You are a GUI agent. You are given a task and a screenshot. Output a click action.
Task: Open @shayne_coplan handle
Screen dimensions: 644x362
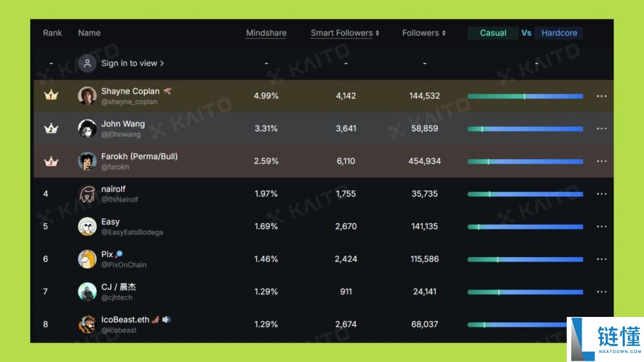pyautogui.click(x=129, y=102)
